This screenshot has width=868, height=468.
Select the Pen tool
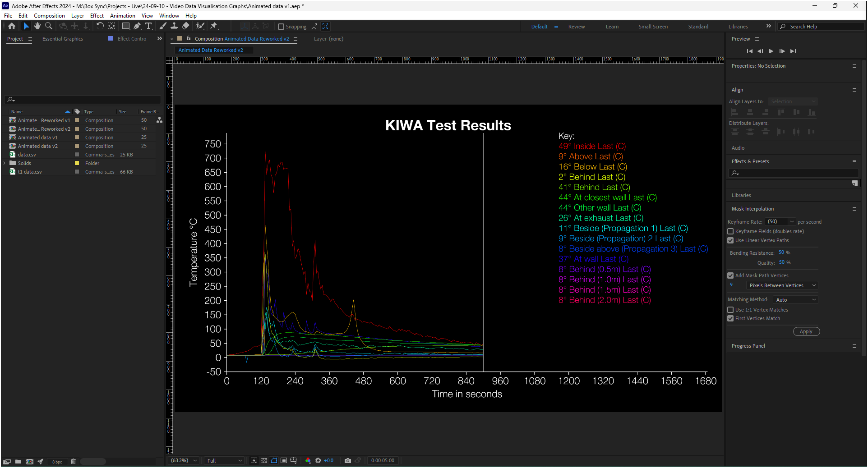(x=137, y=26)
